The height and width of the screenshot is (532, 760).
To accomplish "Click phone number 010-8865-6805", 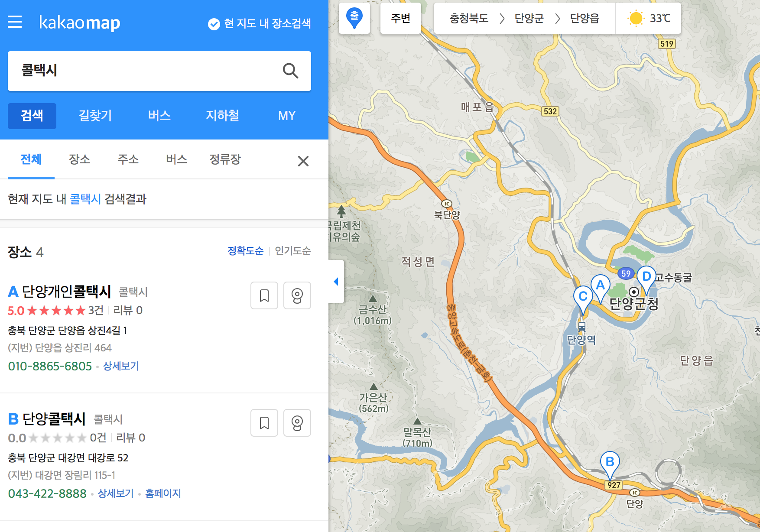I will click(x=50, y=366).
